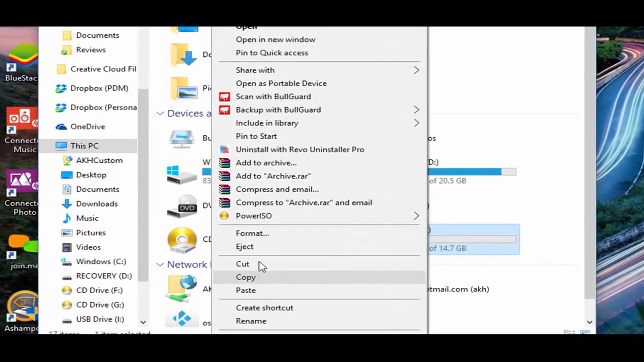
Task: Collapse the Network locations group
Action: click(160, 264)
